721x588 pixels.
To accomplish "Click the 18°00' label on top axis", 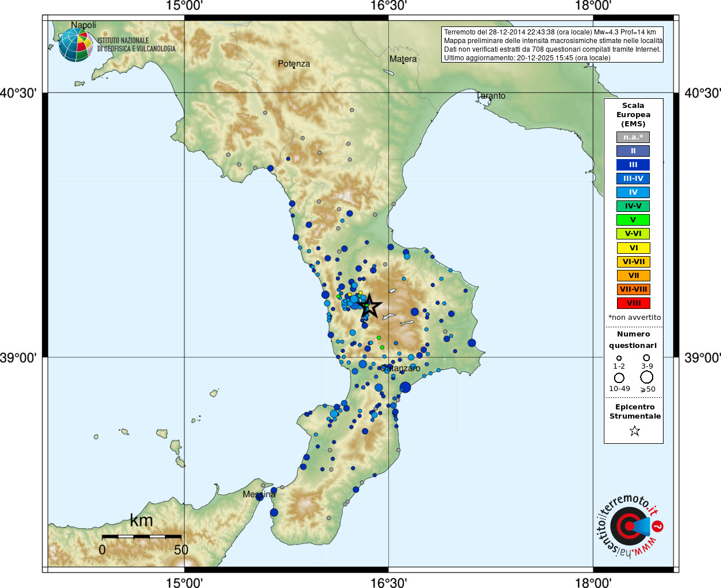I will 593,6.
